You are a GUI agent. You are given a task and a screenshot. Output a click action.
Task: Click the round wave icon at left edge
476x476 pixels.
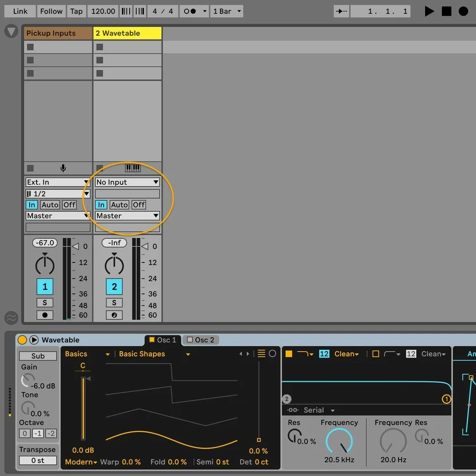pyautogui.click(x=11, y=318)
